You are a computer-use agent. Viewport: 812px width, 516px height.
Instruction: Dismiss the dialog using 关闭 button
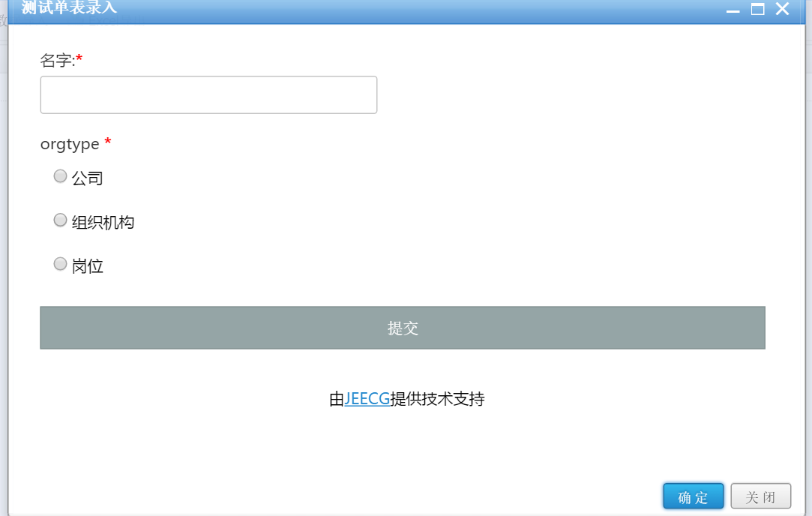pos(761,496)
